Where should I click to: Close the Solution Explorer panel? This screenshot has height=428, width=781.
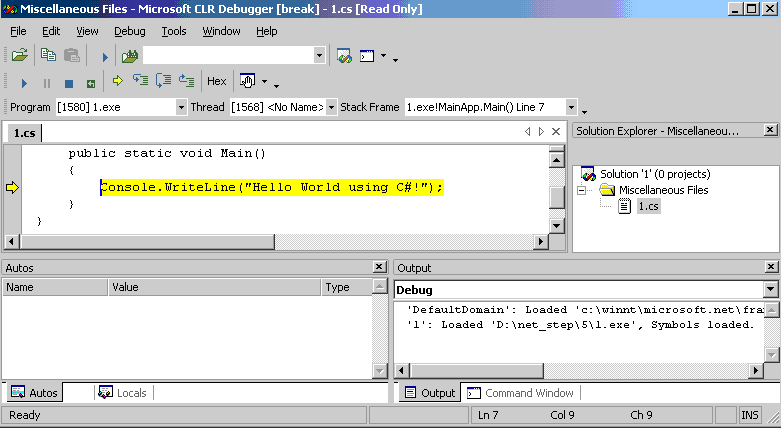click(x=770, y=130)
